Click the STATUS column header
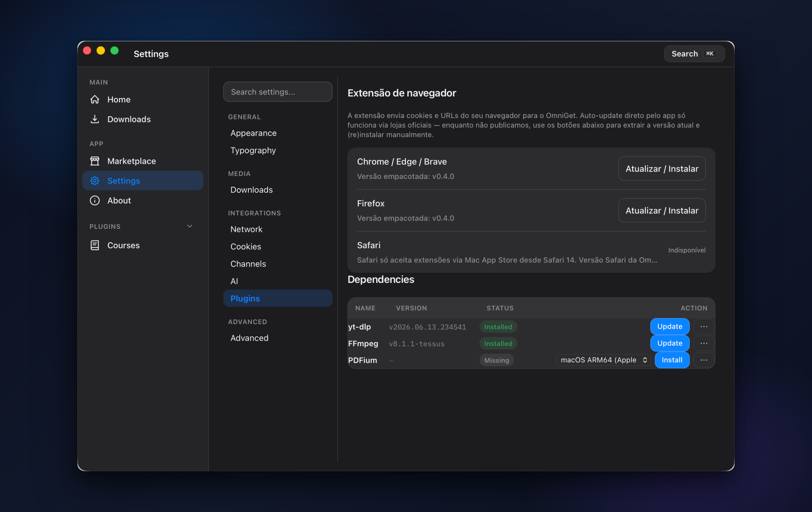The height and width of the screenshot is (512, 812). tap(500, 308)
